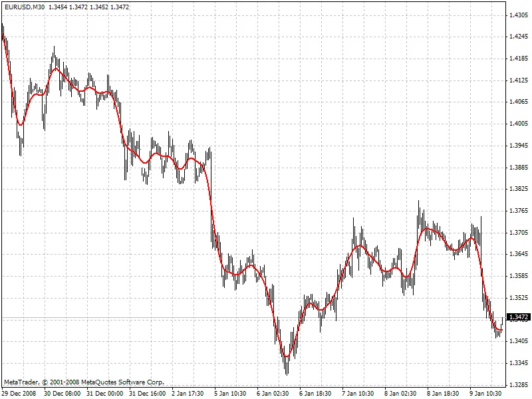Click the 1.3705 price level label

click(518, 233)
